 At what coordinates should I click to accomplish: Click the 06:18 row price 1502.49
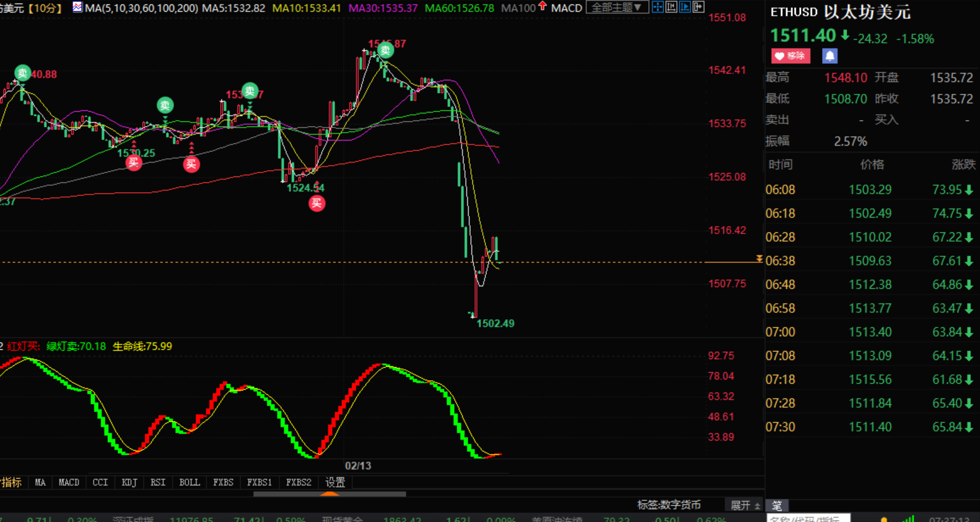click(x=870, y=214)
